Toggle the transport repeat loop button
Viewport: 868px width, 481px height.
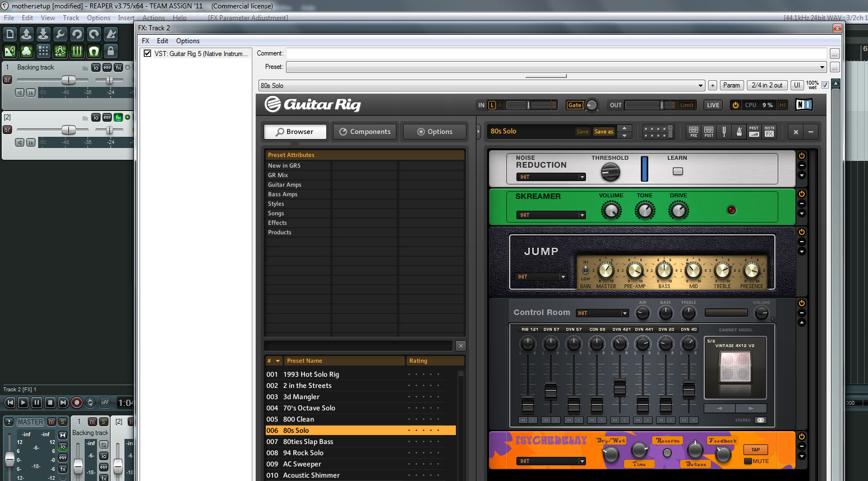(90, 403)
